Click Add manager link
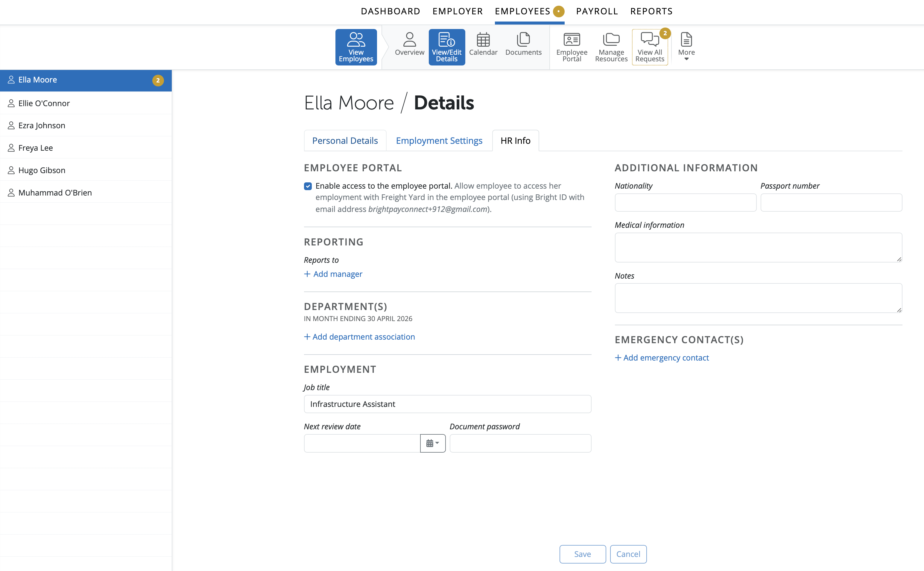 coord(333,274)
